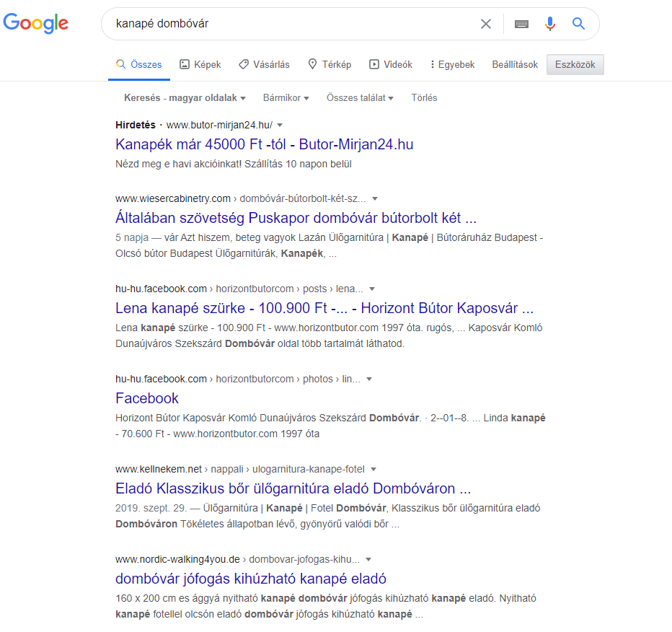Go to Google homepage via logo
The image size is (672, 632).
click(35, 23)
